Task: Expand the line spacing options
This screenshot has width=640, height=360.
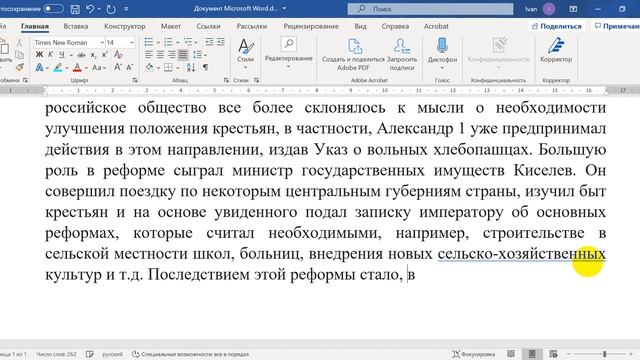Action: coord(205,55)
